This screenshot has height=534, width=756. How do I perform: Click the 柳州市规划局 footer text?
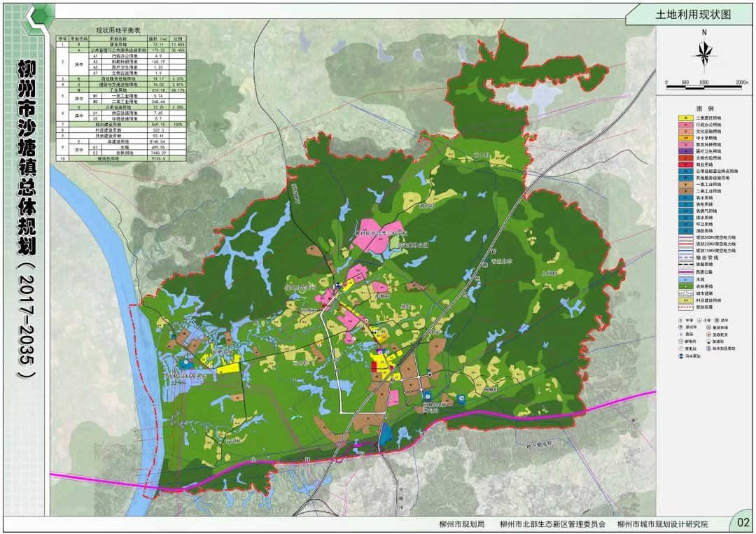[461, 524]
